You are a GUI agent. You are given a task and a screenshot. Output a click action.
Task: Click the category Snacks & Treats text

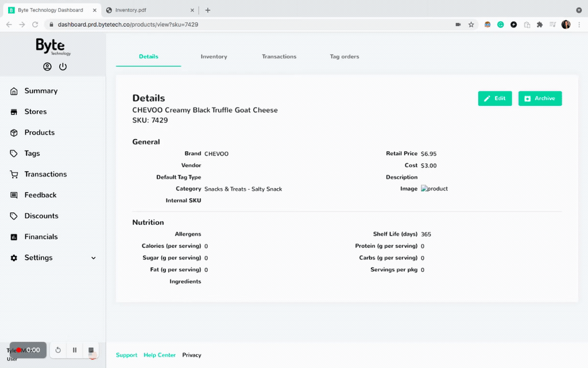(243, 189)
